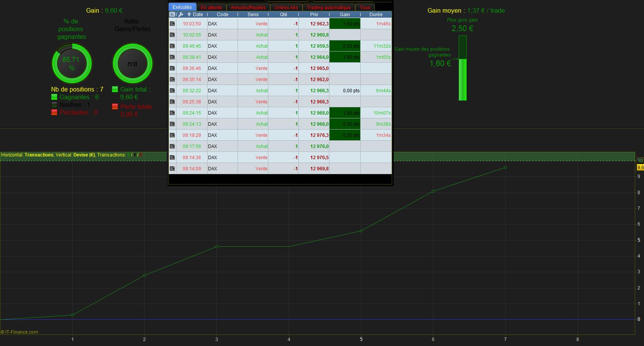The image size is (644, 346).
Task: Click the red Perdantes legend swatch
Action: 54,113
